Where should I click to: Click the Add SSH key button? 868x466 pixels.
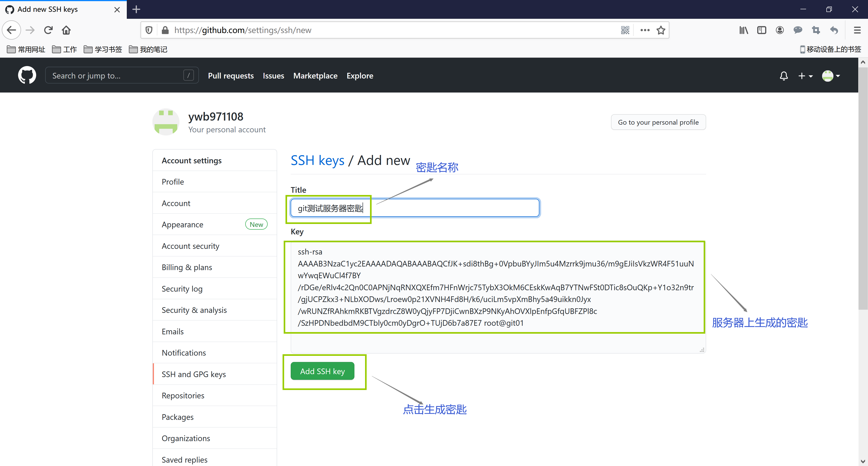(322, 371)
